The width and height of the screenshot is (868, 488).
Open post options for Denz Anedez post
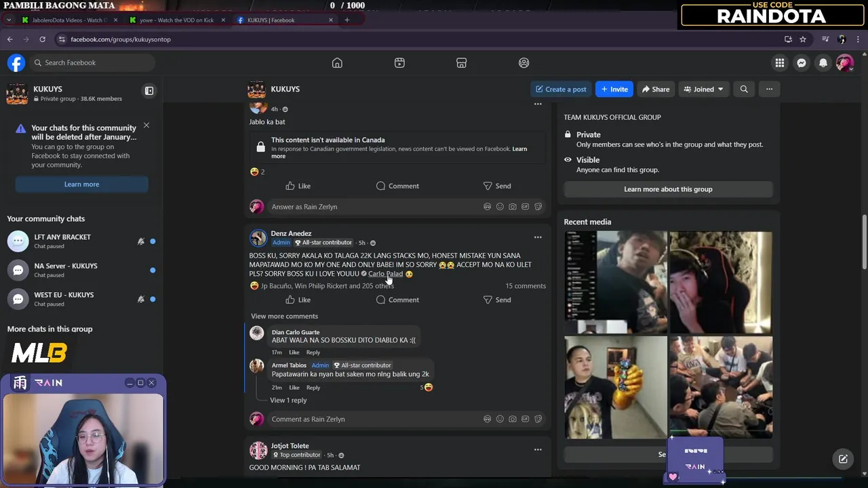pos(538,237)
